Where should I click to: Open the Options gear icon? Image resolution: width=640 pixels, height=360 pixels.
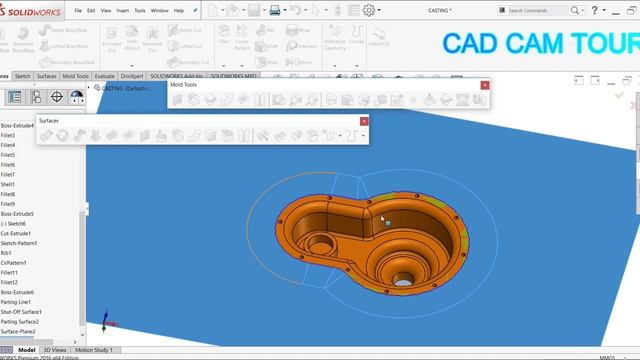pos(369,10)
